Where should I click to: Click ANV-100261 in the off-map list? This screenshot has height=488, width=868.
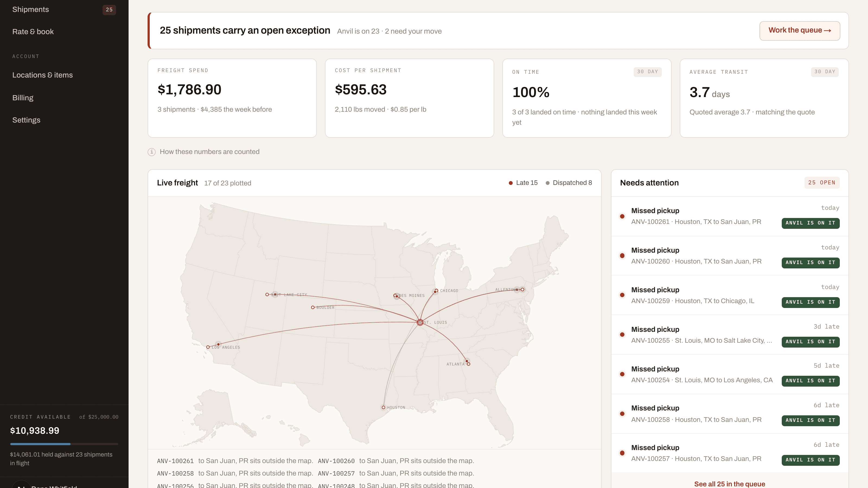pos(175,461)
